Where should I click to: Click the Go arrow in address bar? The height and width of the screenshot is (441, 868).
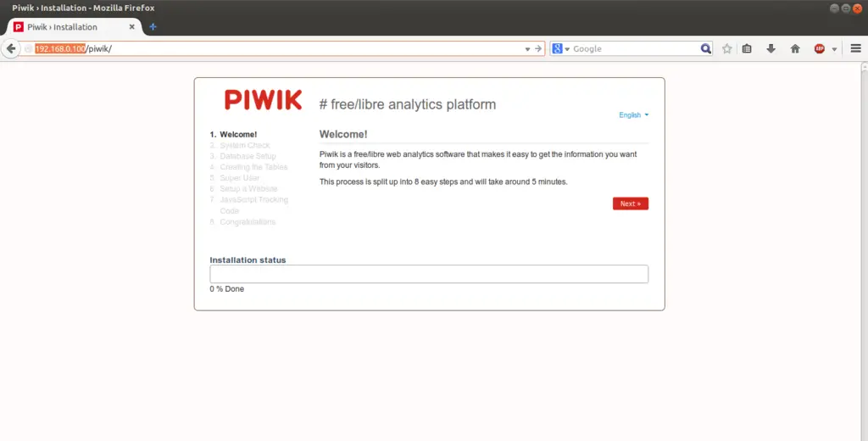(538, 48)
